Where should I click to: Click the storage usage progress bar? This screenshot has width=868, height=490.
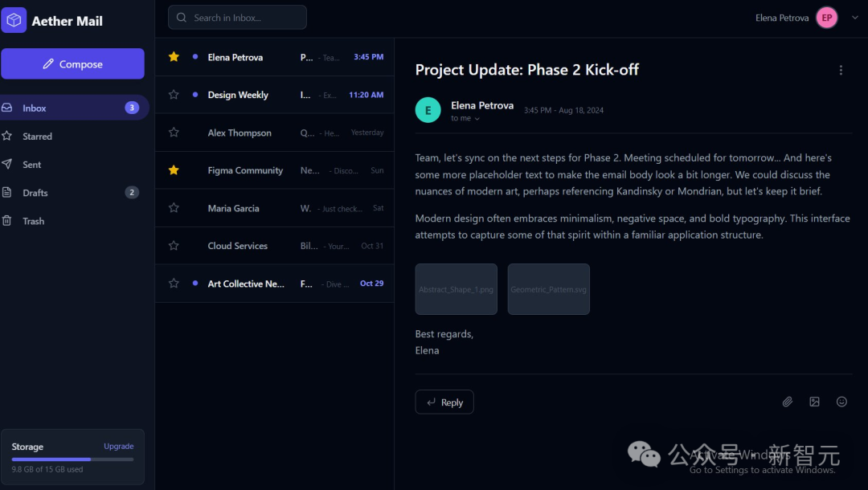[x=72, y=459]
